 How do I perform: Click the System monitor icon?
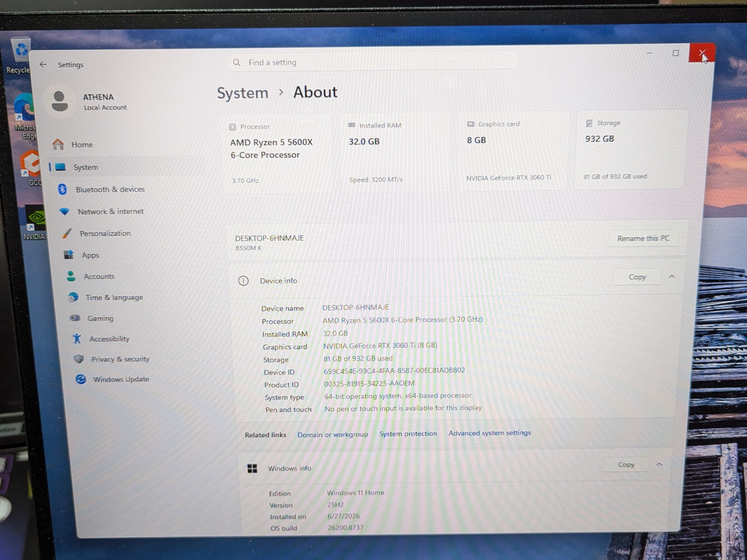(61, 167)
